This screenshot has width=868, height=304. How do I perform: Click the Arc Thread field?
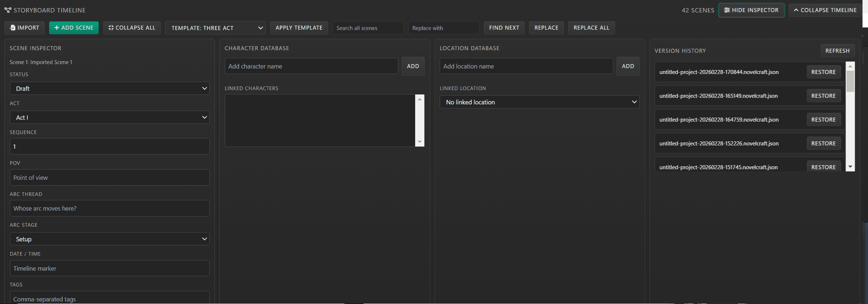pos(109,208)
